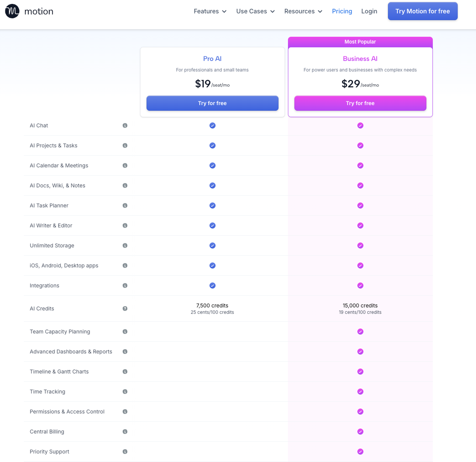Click Try for free under Business AI
This screenshot has width=476, height=462.
pyautogui.click(x=360, y=103)
